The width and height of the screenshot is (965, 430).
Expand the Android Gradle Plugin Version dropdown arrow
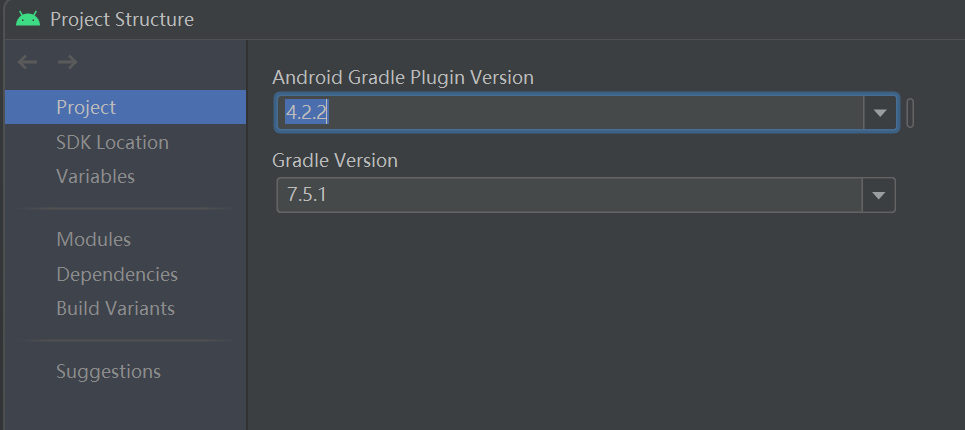(879, 113)
